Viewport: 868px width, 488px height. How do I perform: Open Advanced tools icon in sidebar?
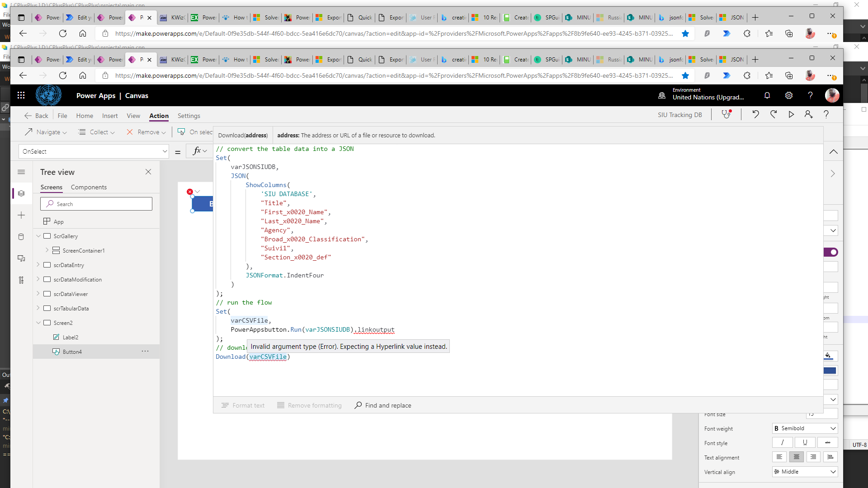pos(21,280)
